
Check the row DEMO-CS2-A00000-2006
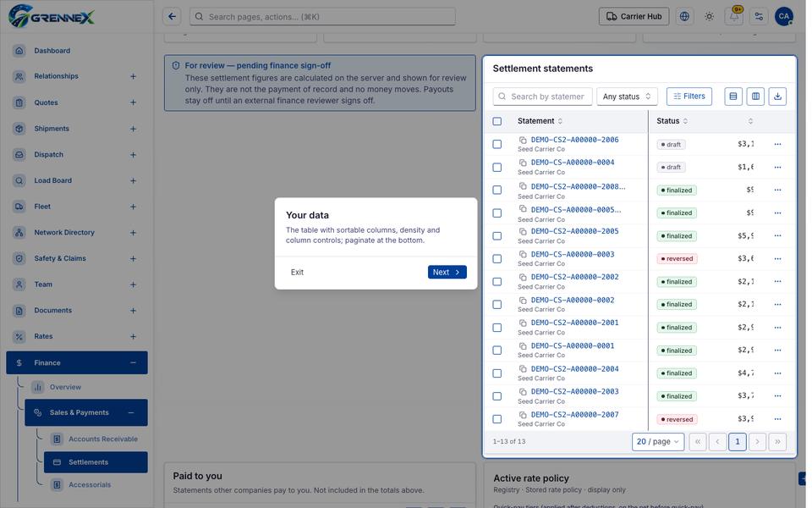(x=497, y=144)
